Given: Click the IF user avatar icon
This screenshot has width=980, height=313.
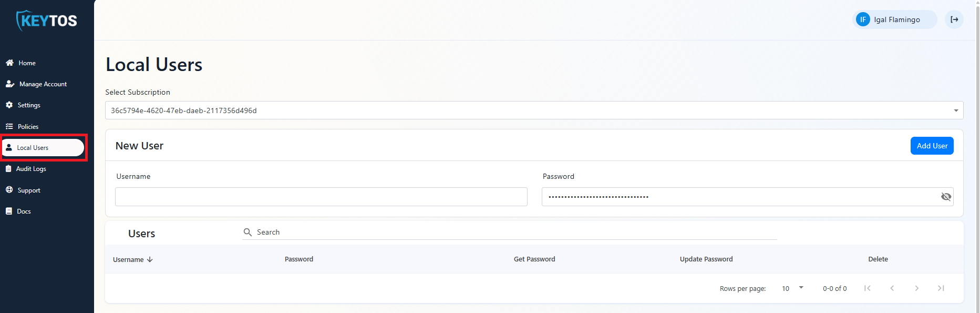Looking at the screenshot, I should 863,19.
